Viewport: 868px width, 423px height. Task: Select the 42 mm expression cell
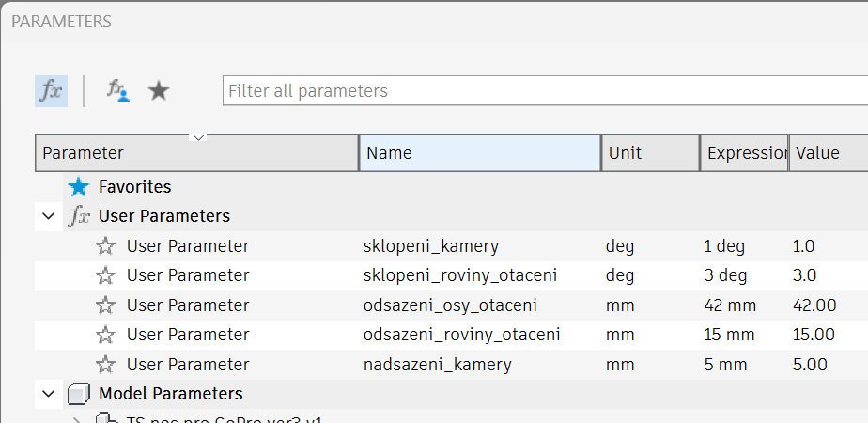click(x=729, y=305)
